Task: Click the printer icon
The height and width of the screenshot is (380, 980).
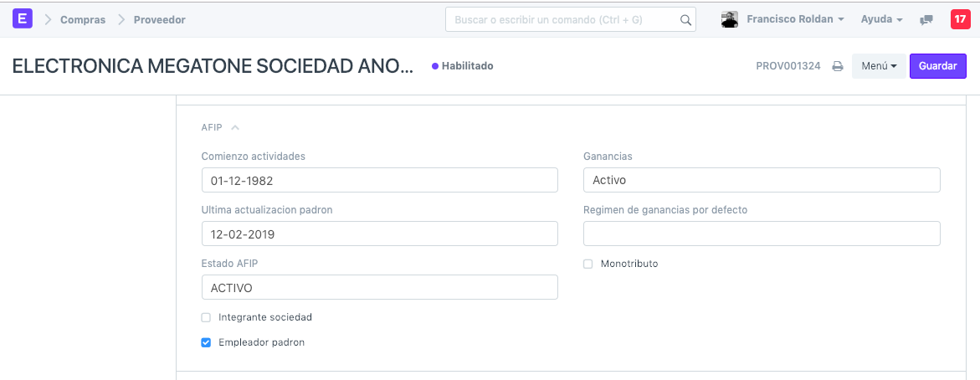Action: pyautogui.click(x=838, y=66)
